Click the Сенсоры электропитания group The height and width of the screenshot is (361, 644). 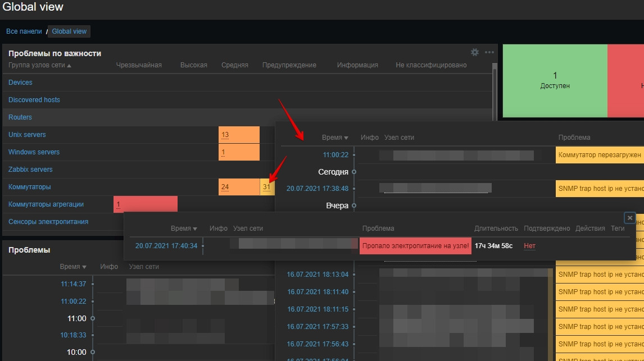(x=48, y=222)
